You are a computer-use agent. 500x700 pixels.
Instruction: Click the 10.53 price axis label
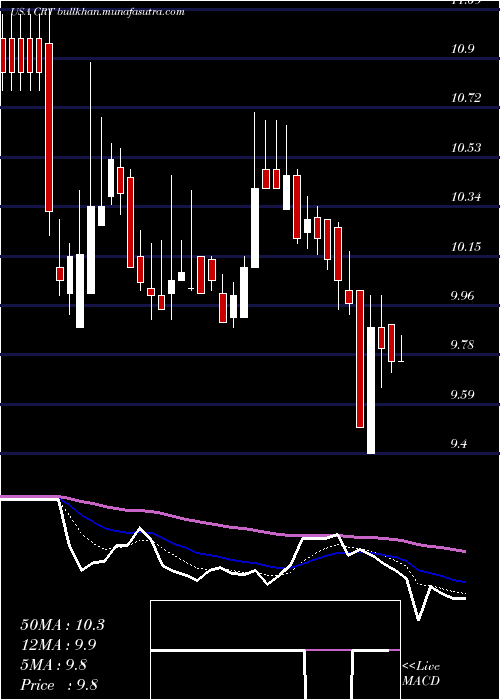(x=466, y=147)
